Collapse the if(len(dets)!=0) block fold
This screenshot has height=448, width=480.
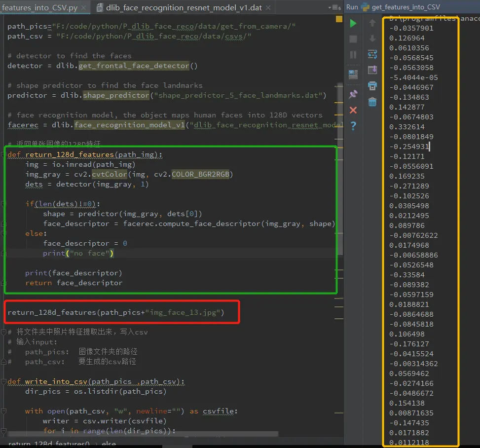coord(3,204)
